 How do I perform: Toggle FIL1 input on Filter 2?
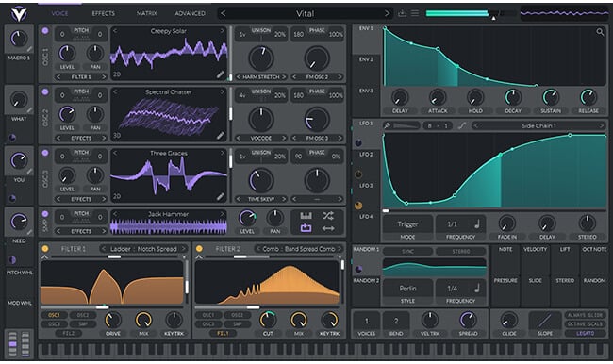(x=223, y=333)
